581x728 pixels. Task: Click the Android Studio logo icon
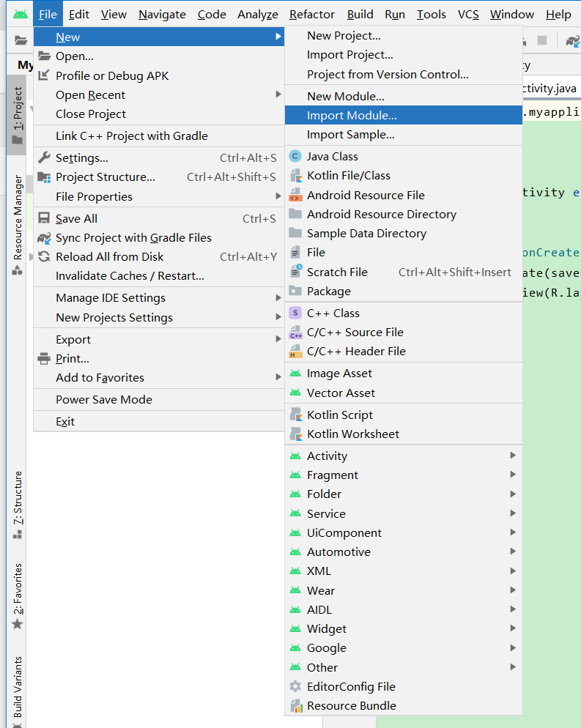coord(20,15)
